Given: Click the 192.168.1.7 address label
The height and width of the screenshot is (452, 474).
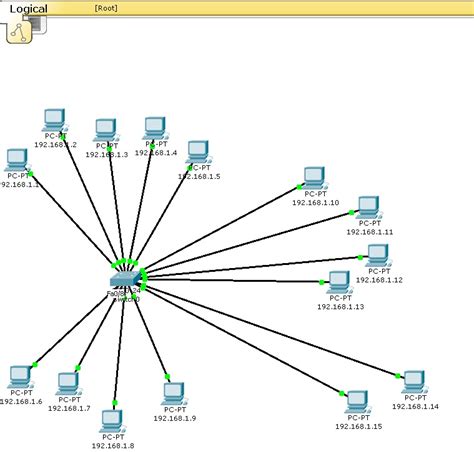Looking at the screenshot, I should [69, 408].
